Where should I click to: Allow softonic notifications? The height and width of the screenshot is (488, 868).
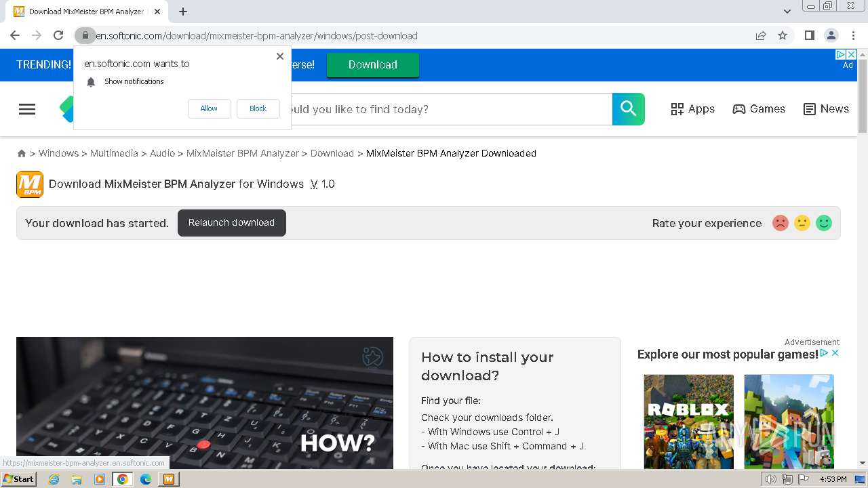[209, 108]
